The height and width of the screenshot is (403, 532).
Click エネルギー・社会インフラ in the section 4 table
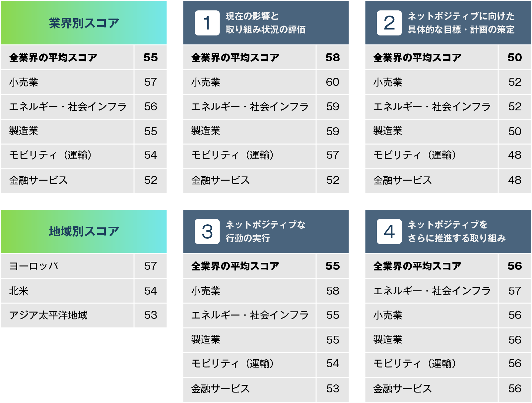coord(432,291)
